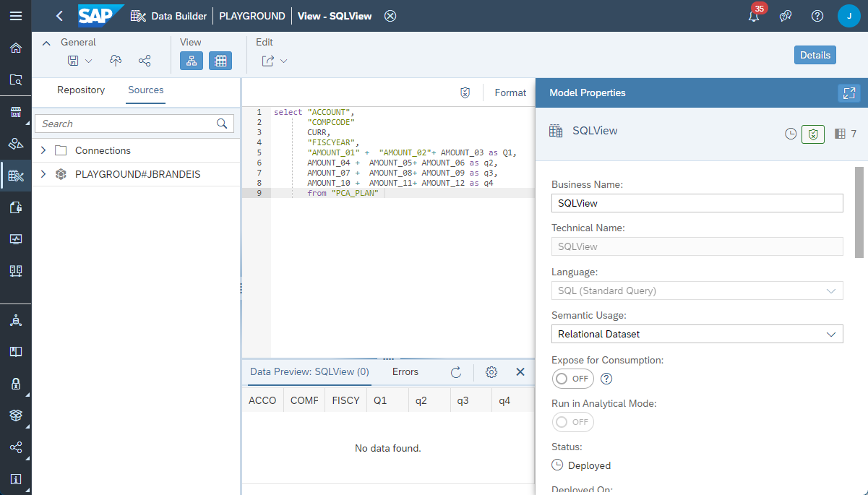
Task: Open Connections share icon in sidebar
Action: (x=15, y=447)
